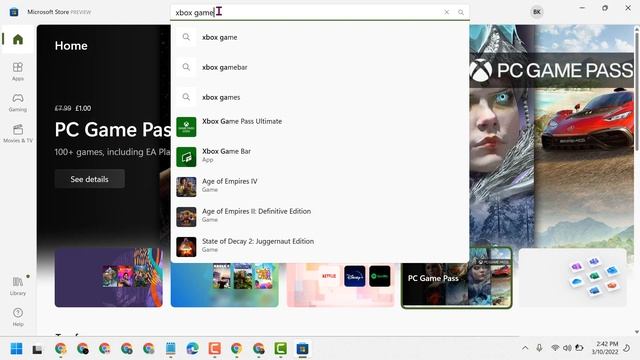Open the orange C app on taskbar
This screenshot has width=640, height=360.
click(x=215, y=349)
